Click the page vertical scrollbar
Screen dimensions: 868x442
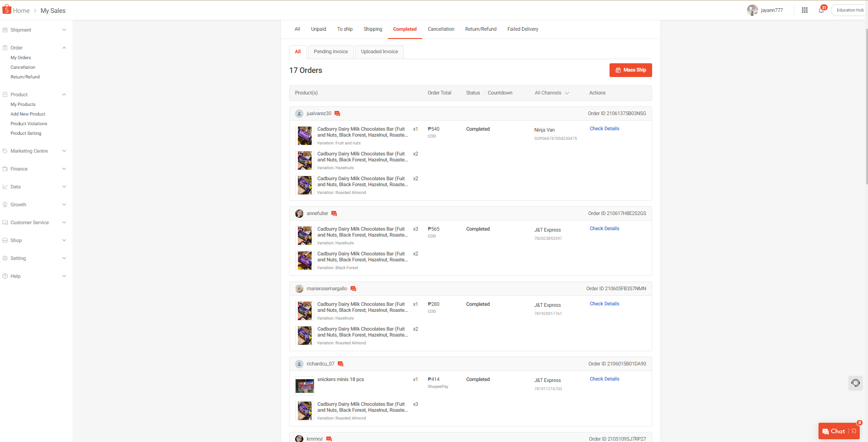[x=866, y=105]
